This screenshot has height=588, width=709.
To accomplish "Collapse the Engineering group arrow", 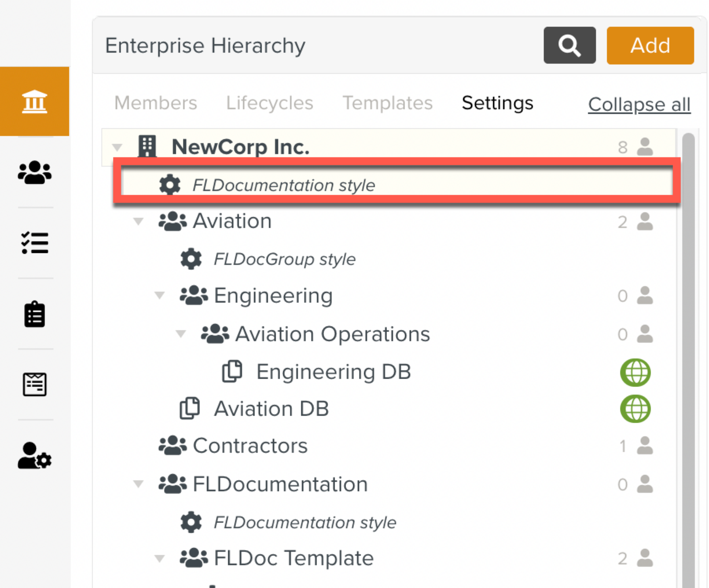I will click(159, 296).
